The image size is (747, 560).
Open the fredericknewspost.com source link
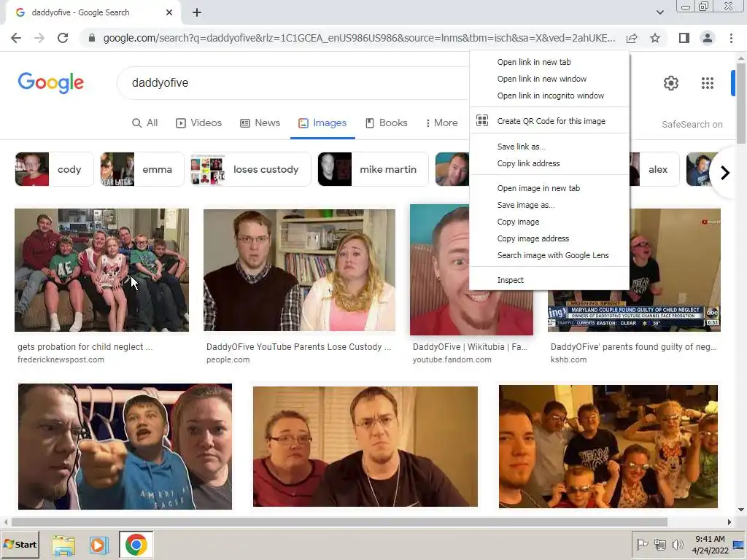(x=61, y=359)
